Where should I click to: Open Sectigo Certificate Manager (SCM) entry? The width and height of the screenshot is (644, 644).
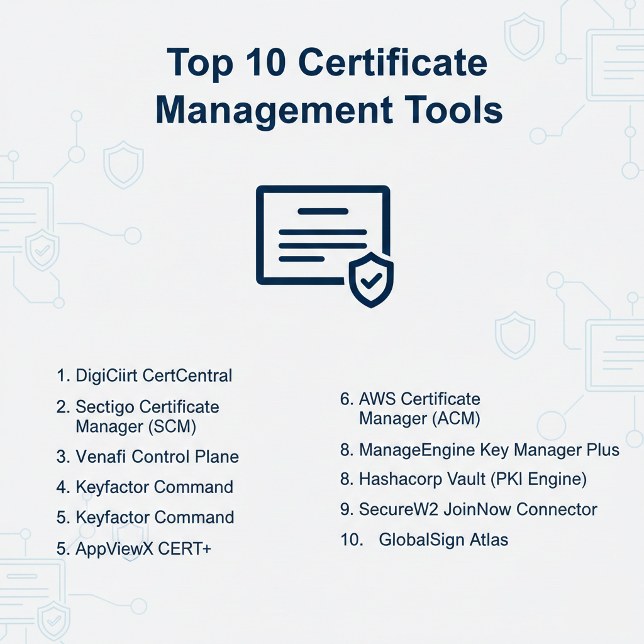point(138,416)
